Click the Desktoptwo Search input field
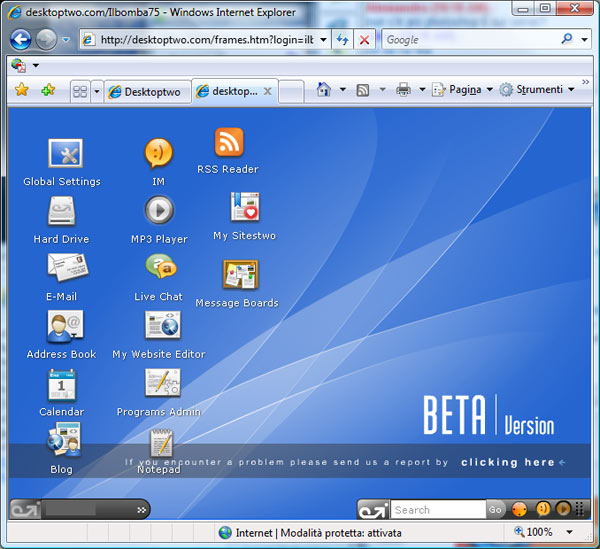The height and width of the screenshot is (549, 600). (438, 510)
